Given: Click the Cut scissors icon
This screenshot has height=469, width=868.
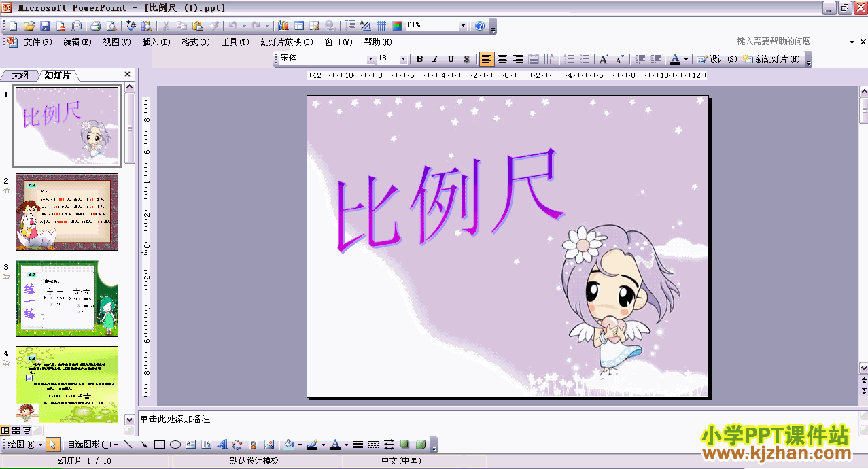Looking at the screenshot, I should click(165, 26).
